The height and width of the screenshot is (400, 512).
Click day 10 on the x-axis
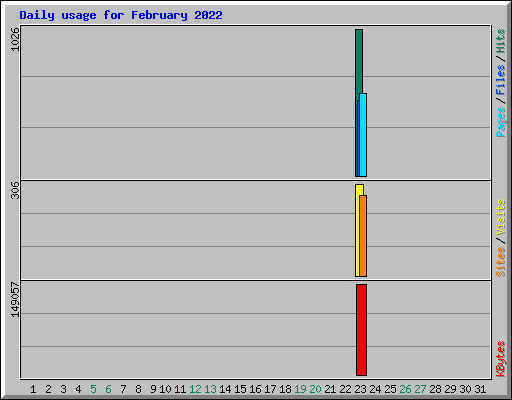pyautogui.click(x=165, y=389)
